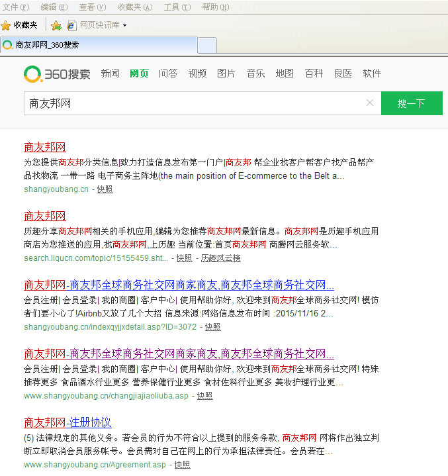Click the green 搜一下 search button
Image resolution: width=448 pixels, height=476 pixels.
point(412,103)
